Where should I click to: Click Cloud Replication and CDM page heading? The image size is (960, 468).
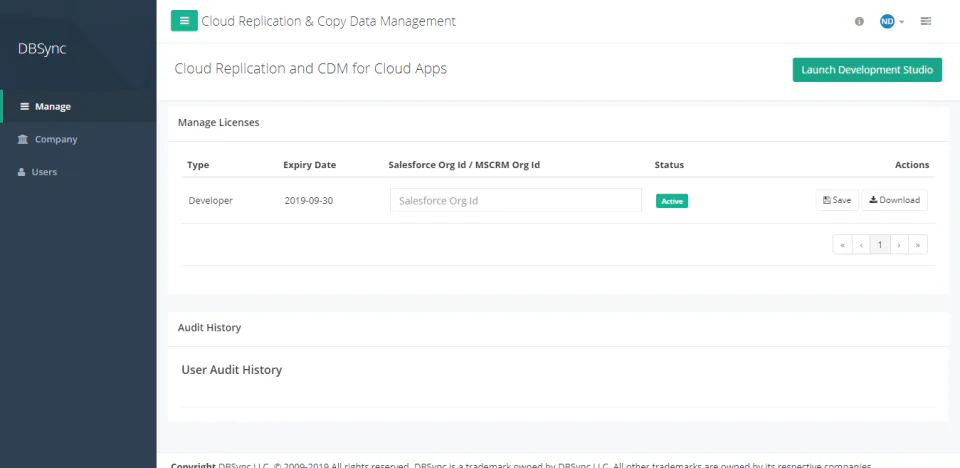point(310,69)
